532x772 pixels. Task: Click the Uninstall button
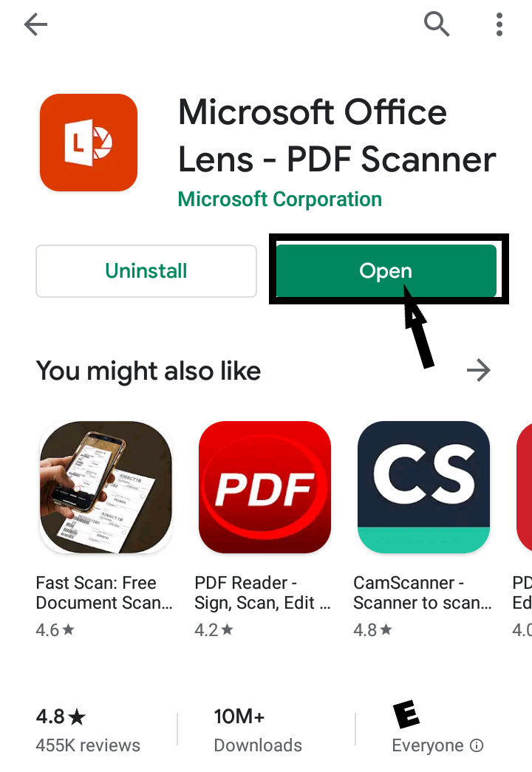click(x=146, y=271)
